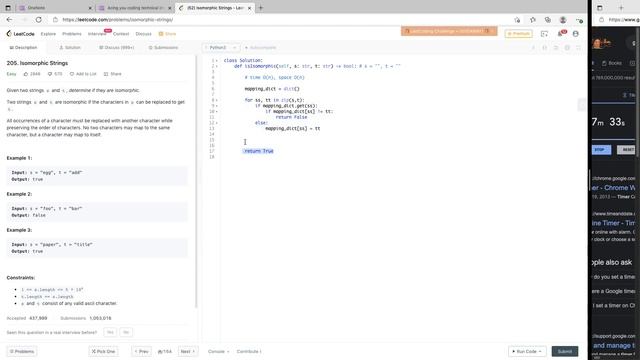Collapse code fold at line 8
The height and width of the screenshot is (360, 640).
(x=217, y=100)
